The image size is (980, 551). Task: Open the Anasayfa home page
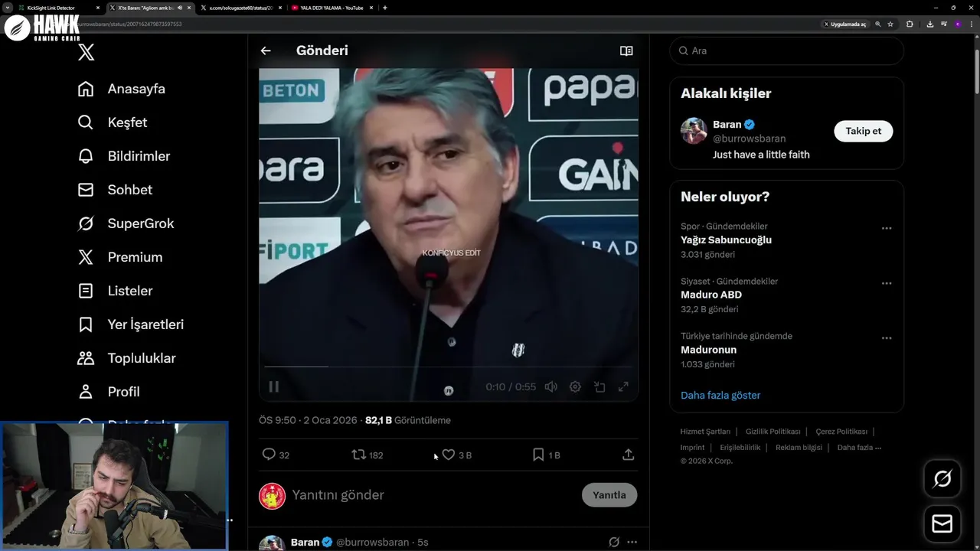[122, 89]
